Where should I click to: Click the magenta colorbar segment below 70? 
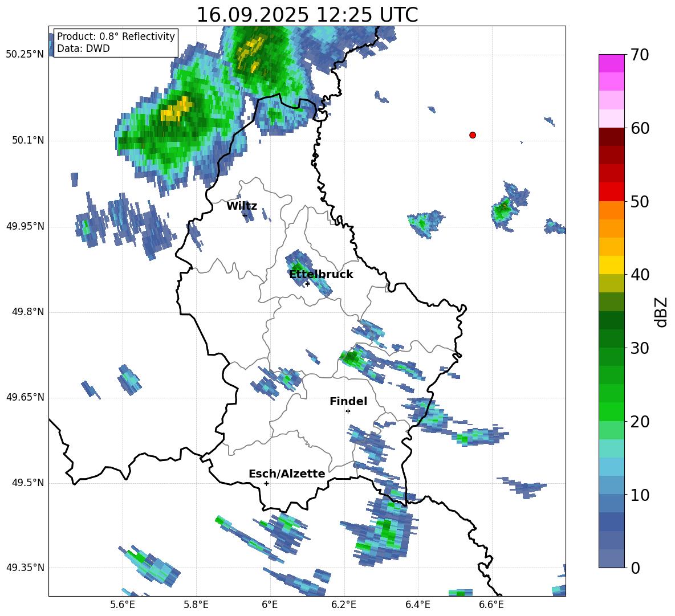pyautogui.click(x=611, y=63)
